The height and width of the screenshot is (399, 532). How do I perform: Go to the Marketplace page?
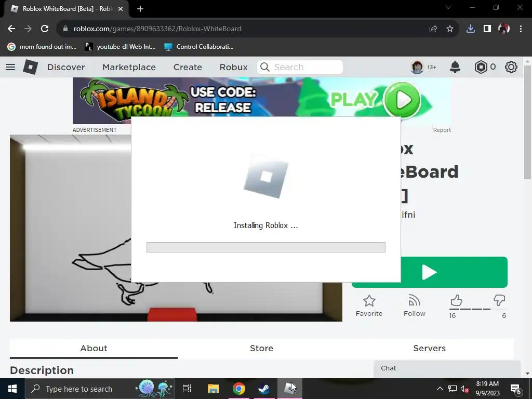[x=129, y=67]
